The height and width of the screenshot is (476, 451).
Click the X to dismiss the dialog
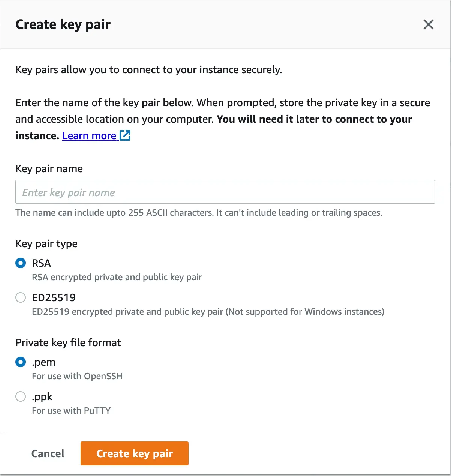[428, 24]
